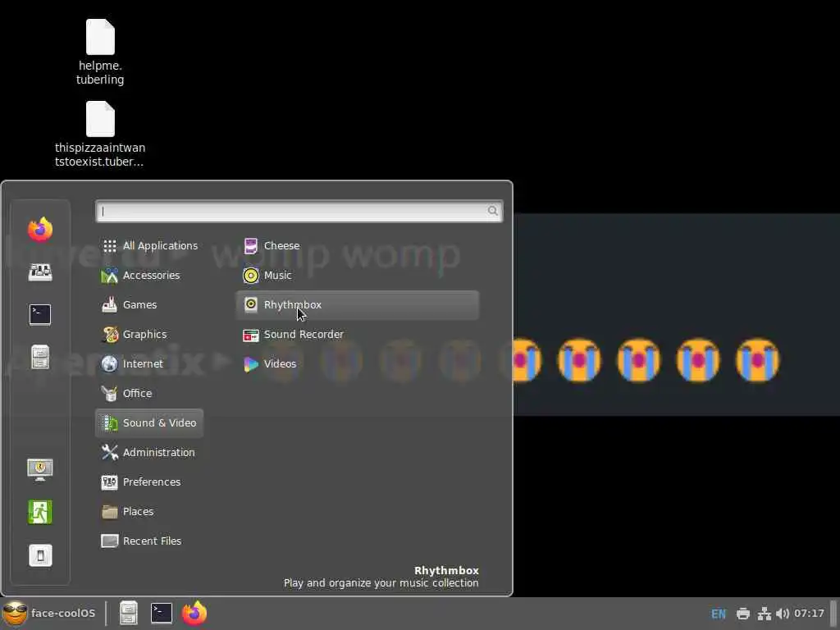Click the Cheese app icon
The image size is (840, 630).
pyautogui.click(x=251, y=246)
